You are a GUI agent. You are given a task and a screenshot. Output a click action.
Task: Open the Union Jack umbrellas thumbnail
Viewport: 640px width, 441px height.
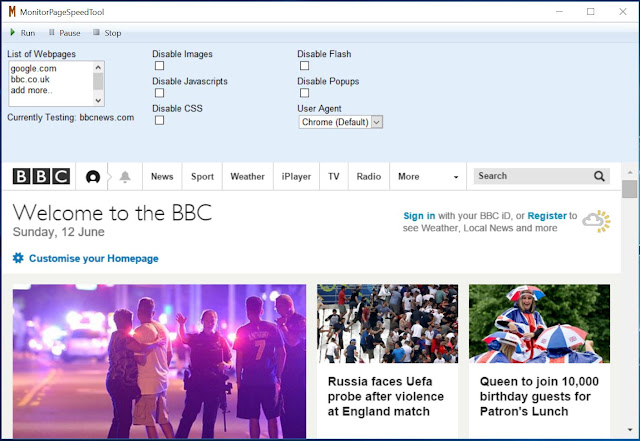(539, 324)
